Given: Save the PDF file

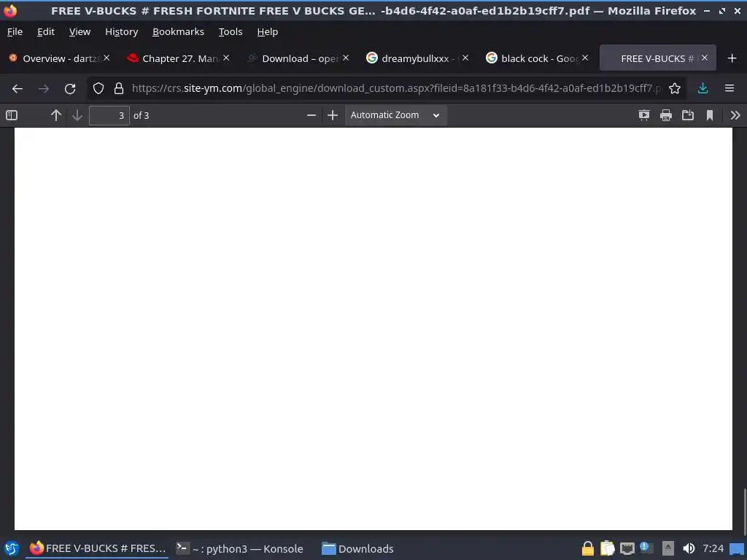Looking at the screenshot, I should point(688,115).
